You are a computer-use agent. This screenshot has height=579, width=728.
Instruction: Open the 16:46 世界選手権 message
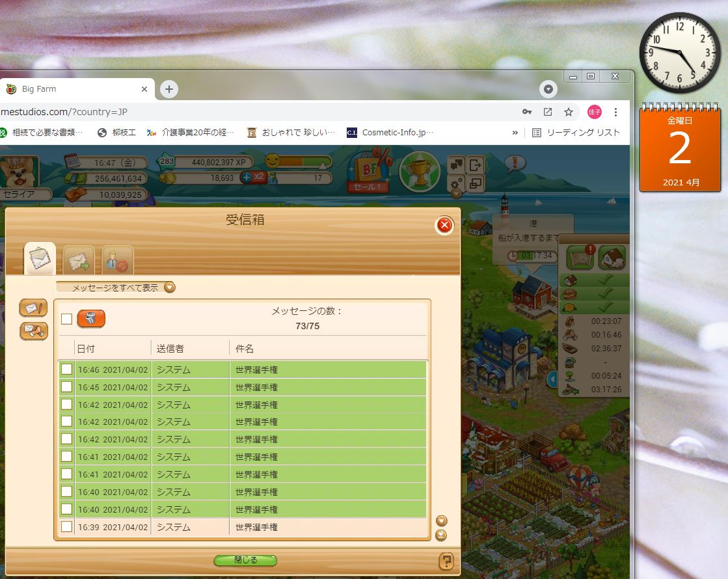[x=243, y=370]
